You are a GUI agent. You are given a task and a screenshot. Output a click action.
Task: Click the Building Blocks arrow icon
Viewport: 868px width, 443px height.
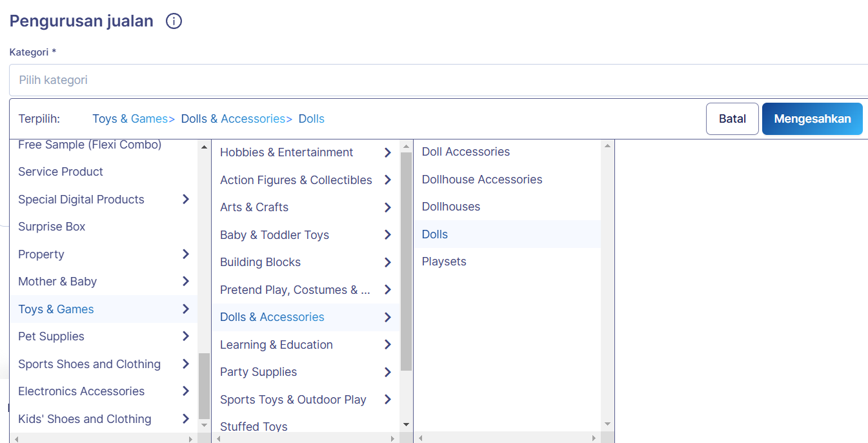pyautogui.click(x=388, y=262)
